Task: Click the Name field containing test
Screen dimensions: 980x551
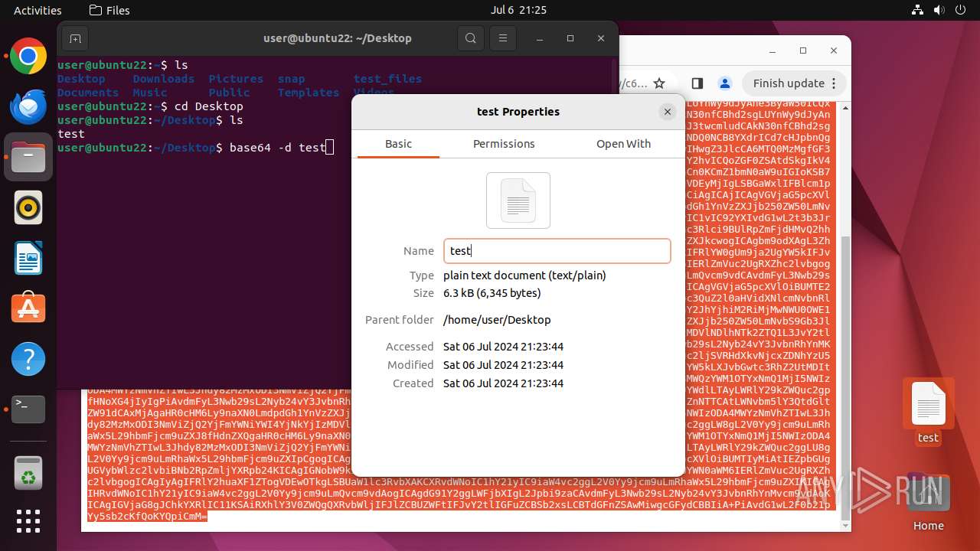Action: tap(557, 251)
